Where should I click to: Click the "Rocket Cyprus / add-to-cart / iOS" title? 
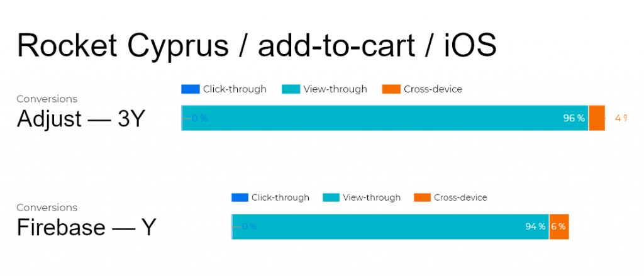pyautogui.click(x=257, y=47)
